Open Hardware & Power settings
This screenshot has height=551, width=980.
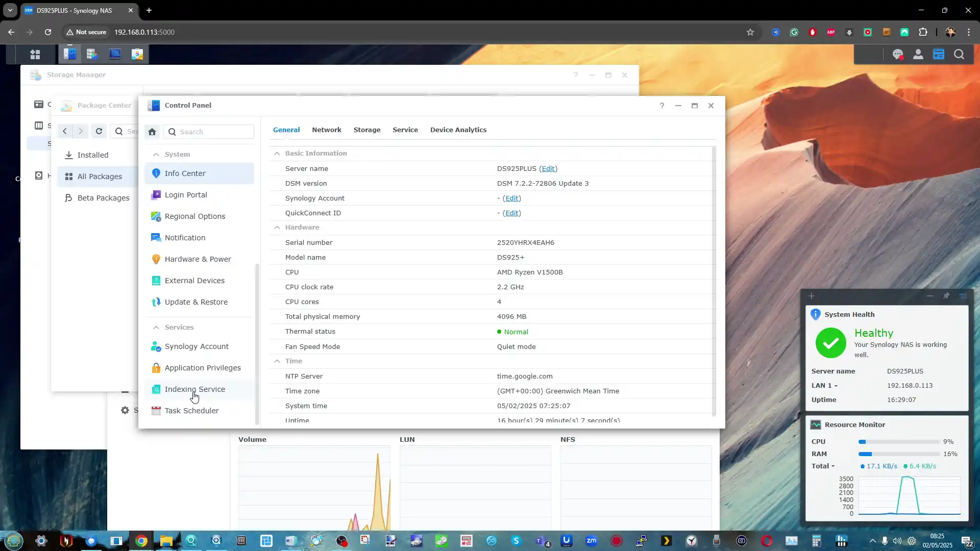tap(199, 259)
